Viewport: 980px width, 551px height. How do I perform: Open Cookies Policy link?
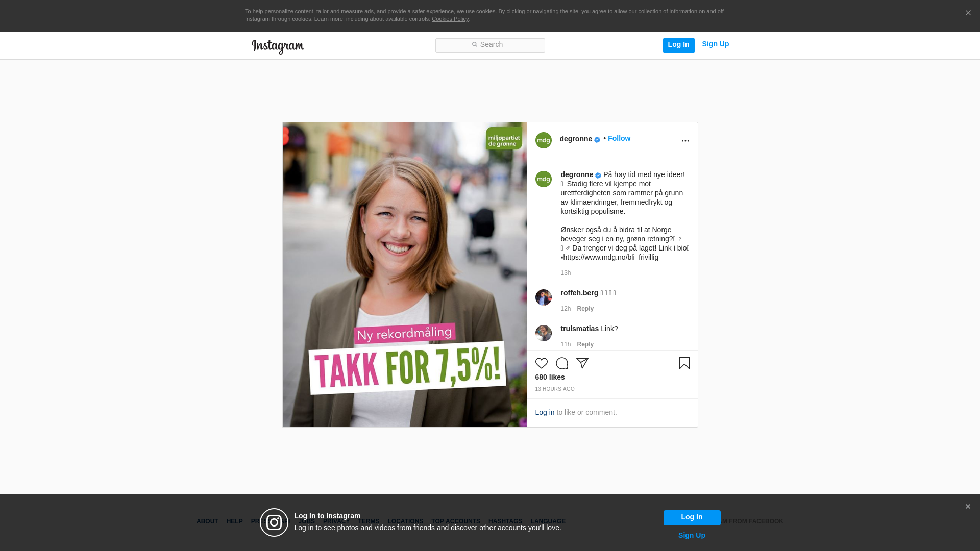(x=450, y=19)
